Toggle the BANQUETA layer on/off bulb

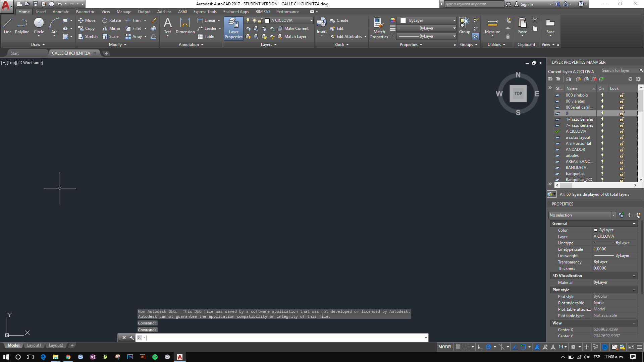pos(602,168)
